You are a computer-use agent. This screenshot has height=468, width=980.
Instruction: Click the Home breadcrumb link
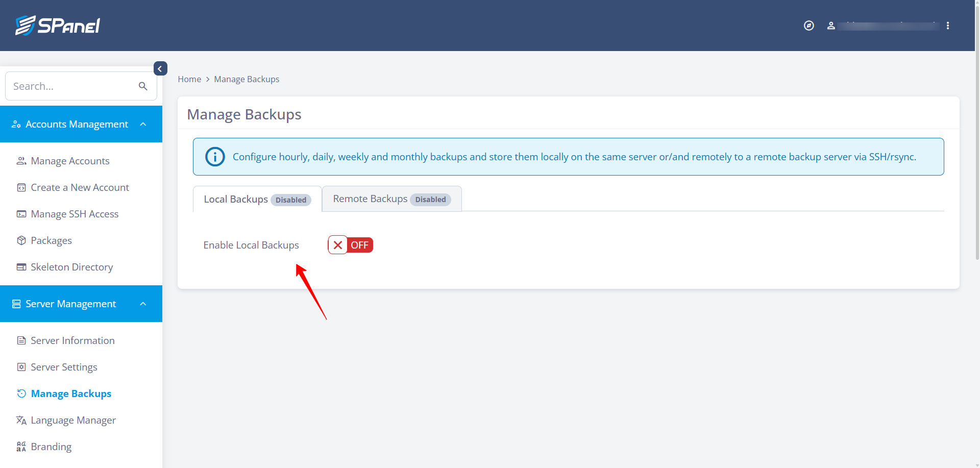coord(189,79)
